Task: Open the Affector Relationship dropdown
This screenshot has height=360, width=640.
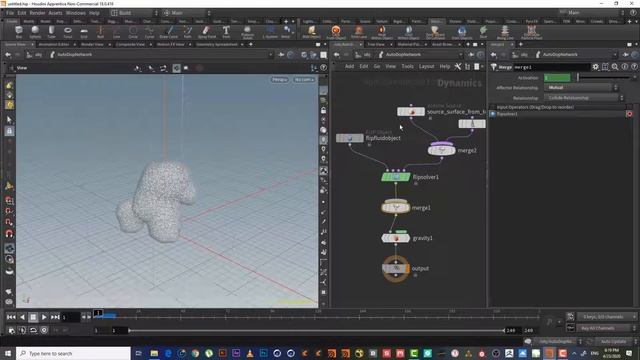Action: tap(581, 88)
